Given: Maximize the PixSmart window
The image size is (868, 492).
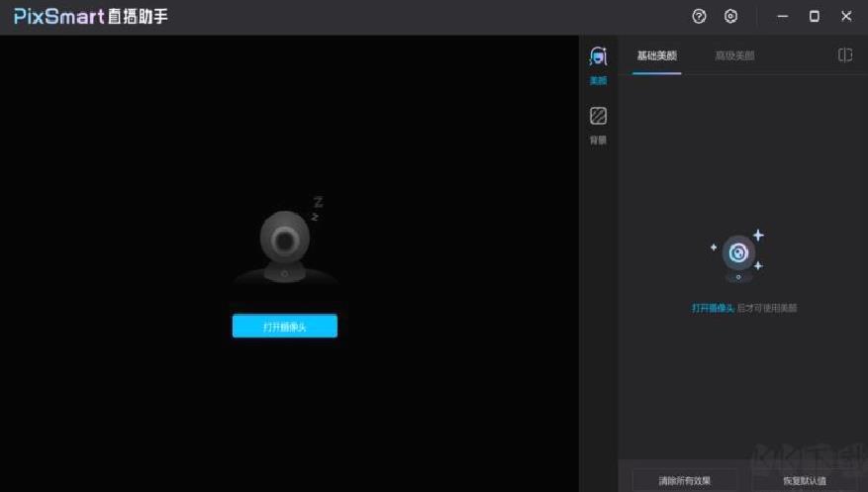Looking at the screenshot, I should click(815, 17).
